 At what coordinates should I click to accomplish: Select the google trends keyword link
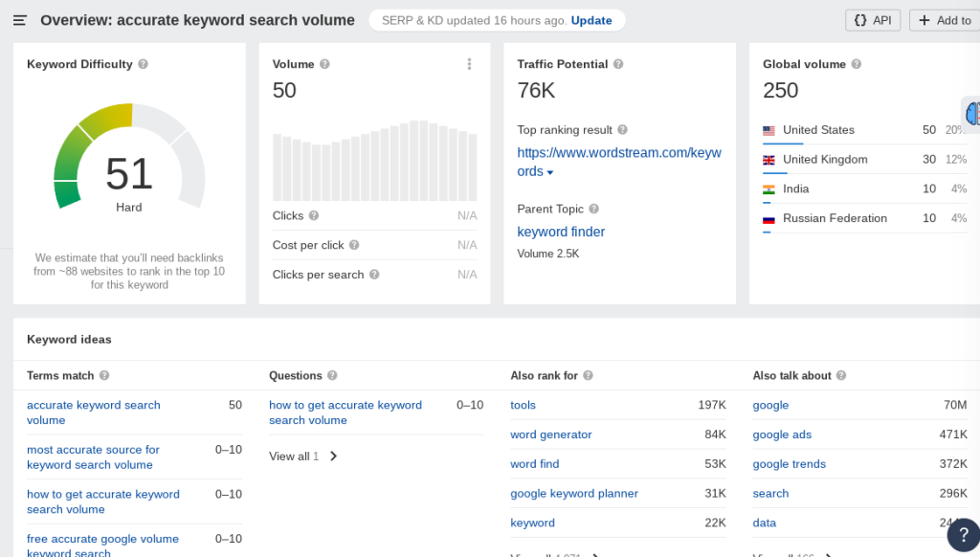789,464
